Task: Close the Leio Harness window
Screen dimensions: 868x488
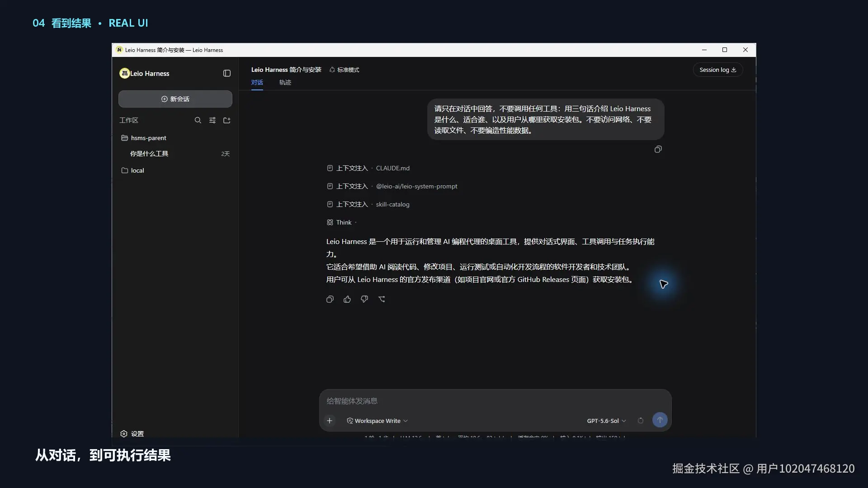Action: 745,50
